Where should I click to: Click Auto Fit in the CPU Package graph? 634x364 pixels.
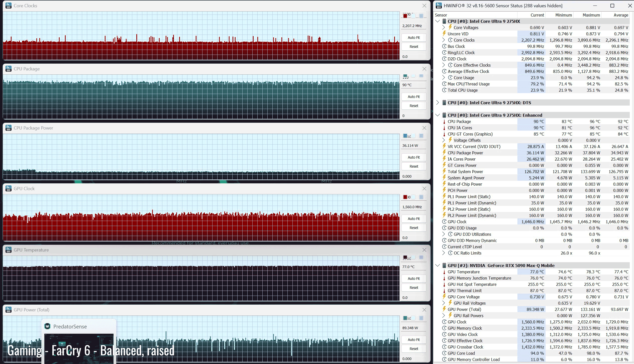click(x=414, y=97)
